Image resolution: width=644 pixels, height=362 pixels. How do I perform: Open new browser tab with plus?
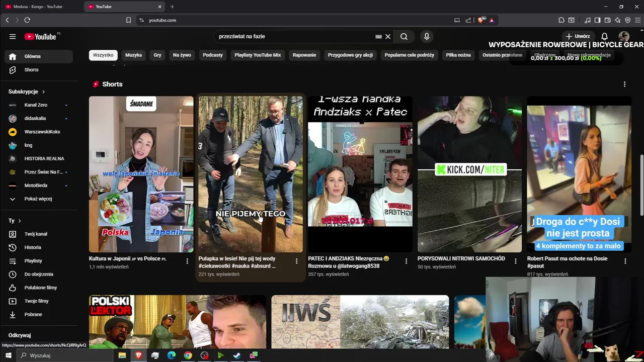[172, 7]
